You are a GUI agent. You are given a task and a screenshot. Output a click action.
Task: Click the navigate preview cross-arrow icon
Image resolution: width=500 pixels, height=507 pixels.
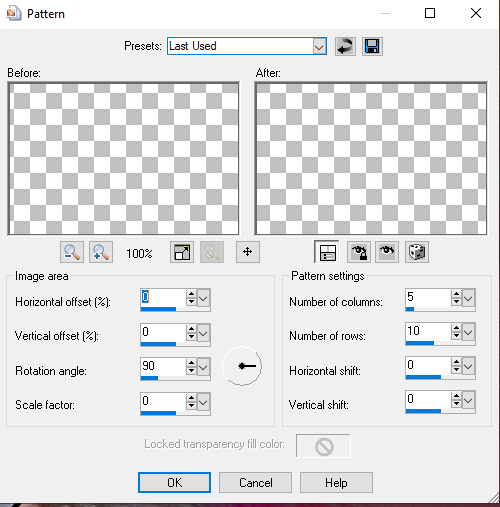(x=247, y=252)
